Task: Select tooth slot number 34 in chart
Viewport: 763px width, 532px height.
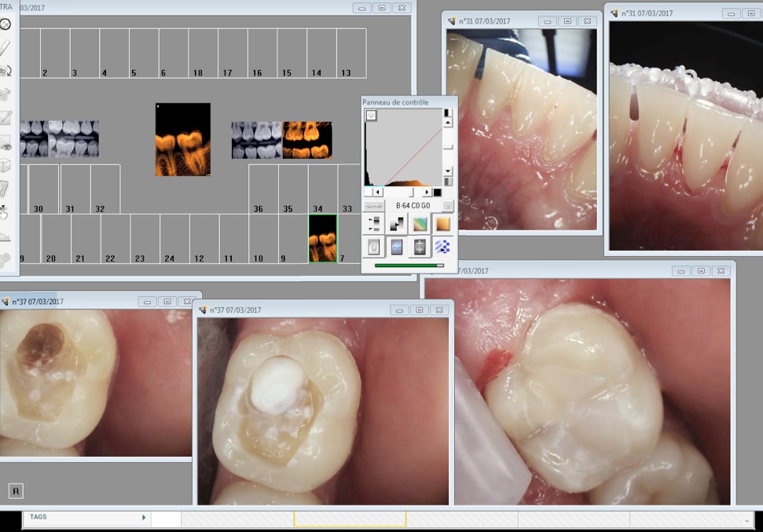Action: click(317, 209)
